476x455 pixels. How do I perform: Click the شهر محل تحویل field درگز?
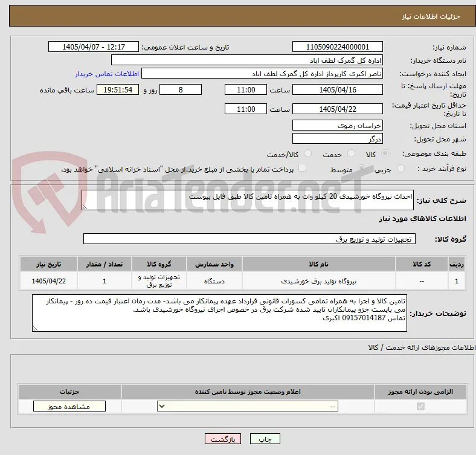338,139
